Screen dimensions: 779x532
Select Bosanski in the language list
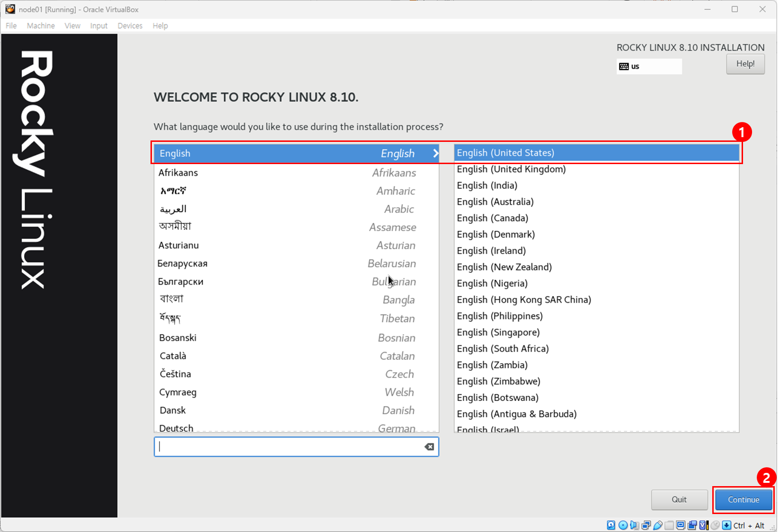point(297,338)
